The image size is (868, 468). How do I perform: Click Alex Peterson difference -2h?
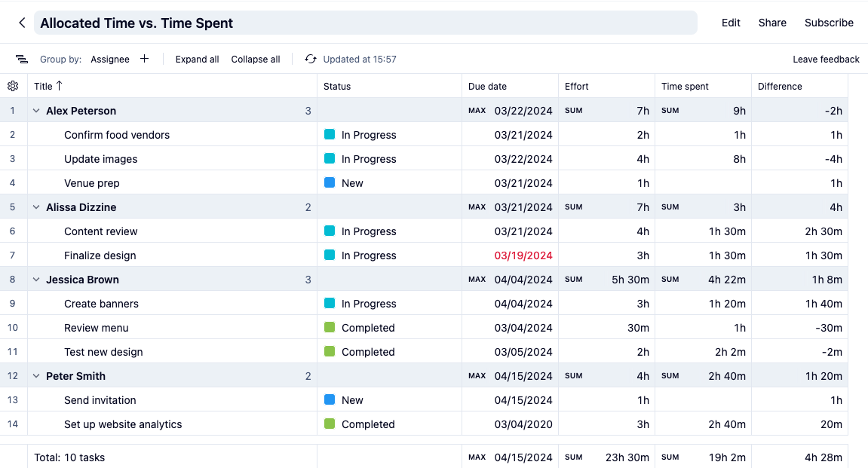(833, 111)
